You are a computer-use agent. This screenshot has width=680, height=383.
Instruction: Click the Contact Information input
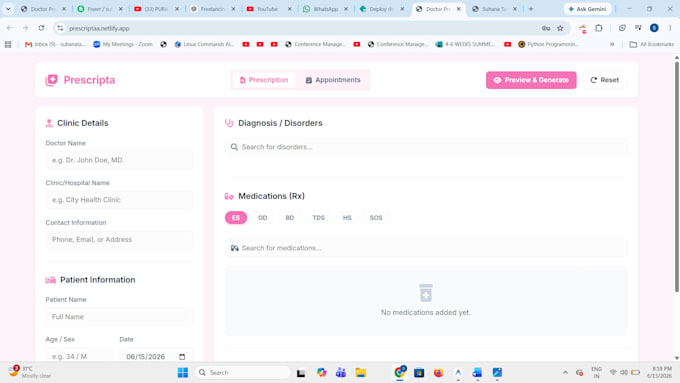(119, 239)
